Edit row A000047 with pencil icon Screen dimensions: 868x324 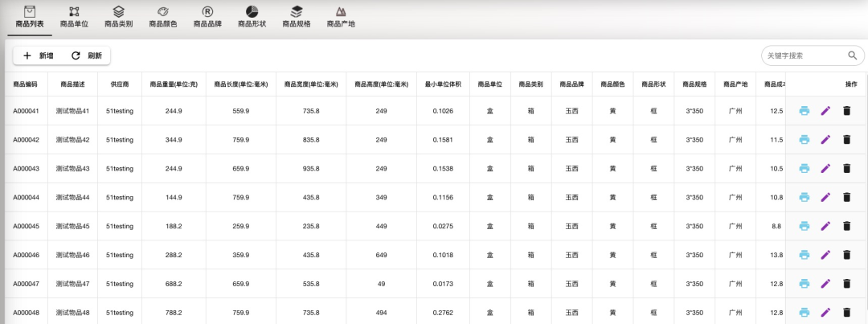(x=825, y=284)
